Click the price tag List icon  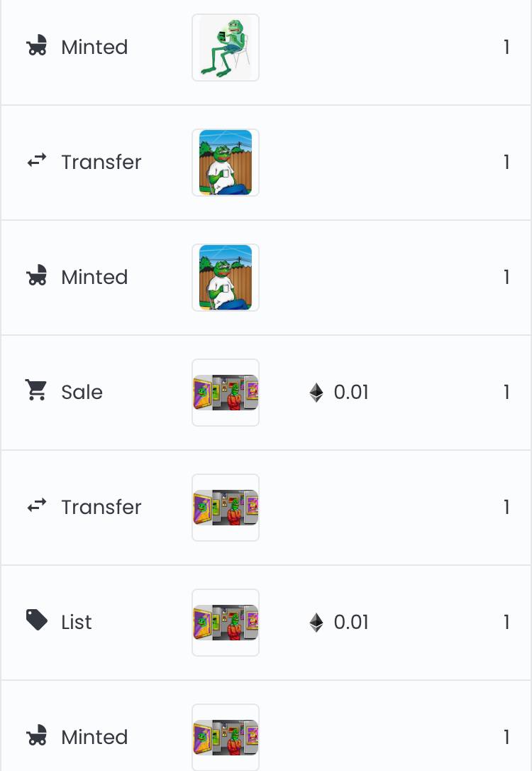(x=37, y=620)
